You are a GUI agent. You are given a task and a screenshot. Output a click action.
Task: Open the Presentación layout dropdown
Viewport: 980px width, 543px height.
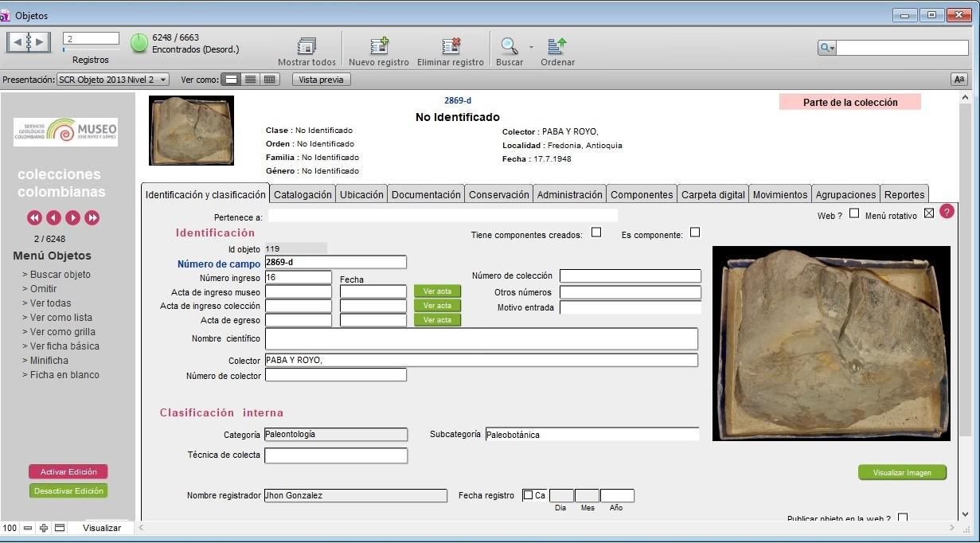(113, 80)
